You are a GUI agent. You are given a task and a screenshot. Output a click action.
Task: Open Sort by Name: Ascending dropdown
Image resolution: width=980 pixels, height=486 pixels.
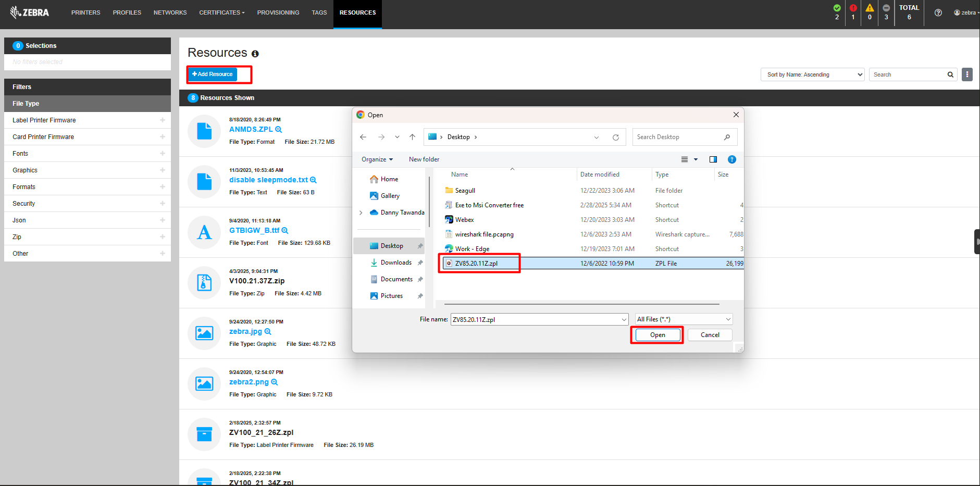813,74
